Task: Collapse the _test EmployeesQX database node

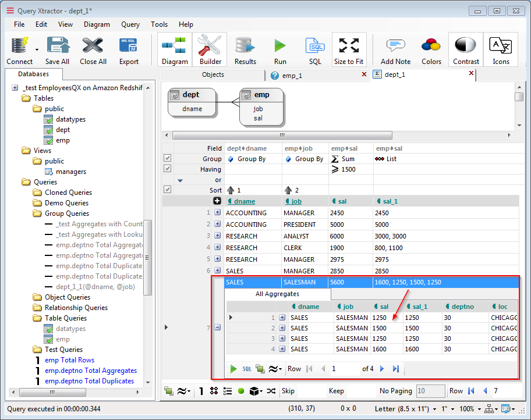Action: pyautogui.click(x=15, y=88)
